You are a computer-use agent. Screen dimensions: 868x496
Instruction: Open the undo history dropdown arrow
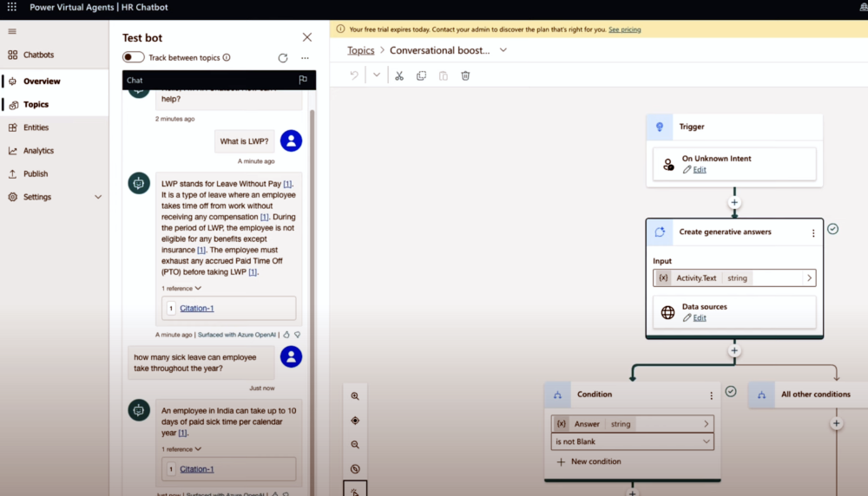coord(377,75)
